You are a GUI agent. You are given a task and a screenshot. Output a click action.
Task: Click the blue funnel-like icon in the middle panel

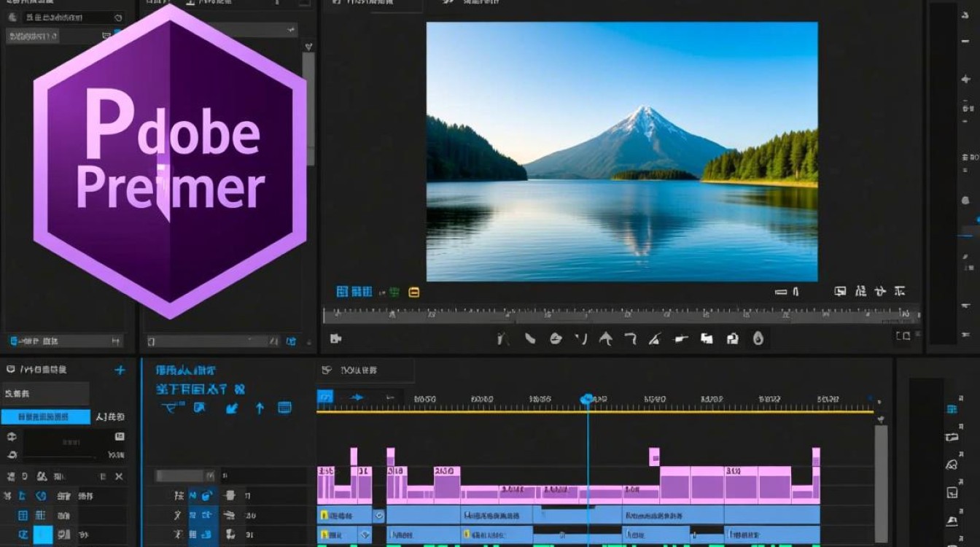pos(172,408)
